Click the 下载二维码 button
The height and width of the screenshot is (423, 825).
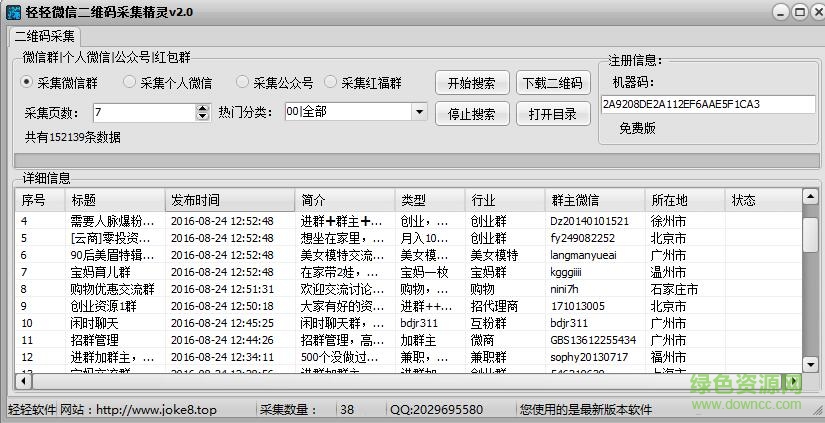click(553, 83)
